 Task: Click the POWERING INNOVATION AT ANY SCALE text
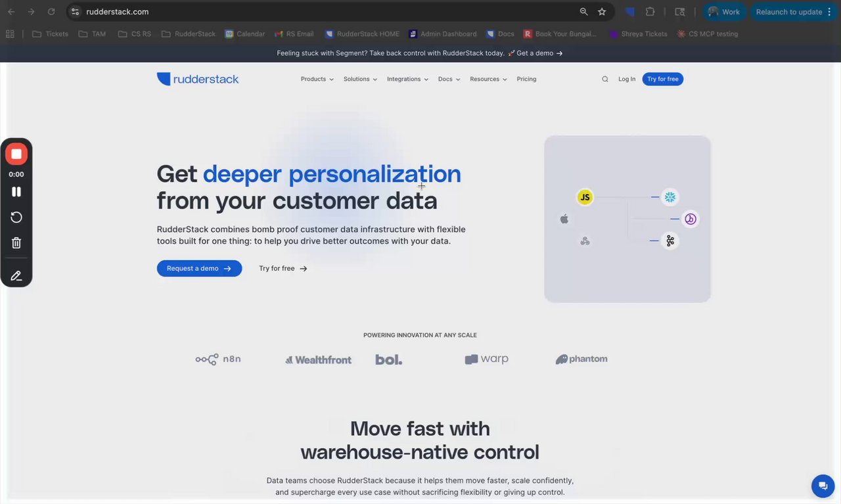pyautogui.click(x=420, y=335)
